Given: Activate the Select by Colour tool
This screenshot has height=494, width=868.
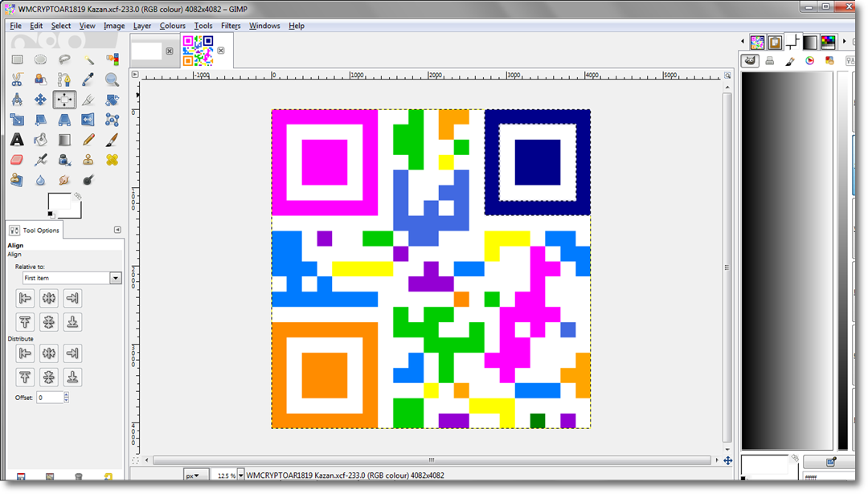Looking at the screenshot, I should pos(112,59).
